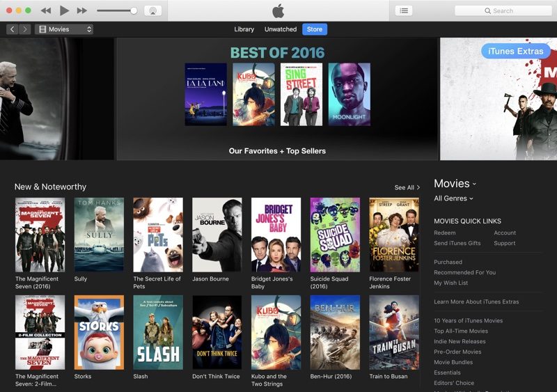
Task: Open 10 Years of iTunes Movies
Action: 468,320
